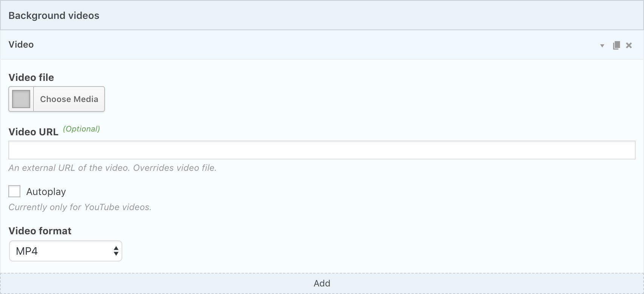Screen dimensions: 644x294
Task: Click the up-down arrows of the format selector
Action: 116,251
